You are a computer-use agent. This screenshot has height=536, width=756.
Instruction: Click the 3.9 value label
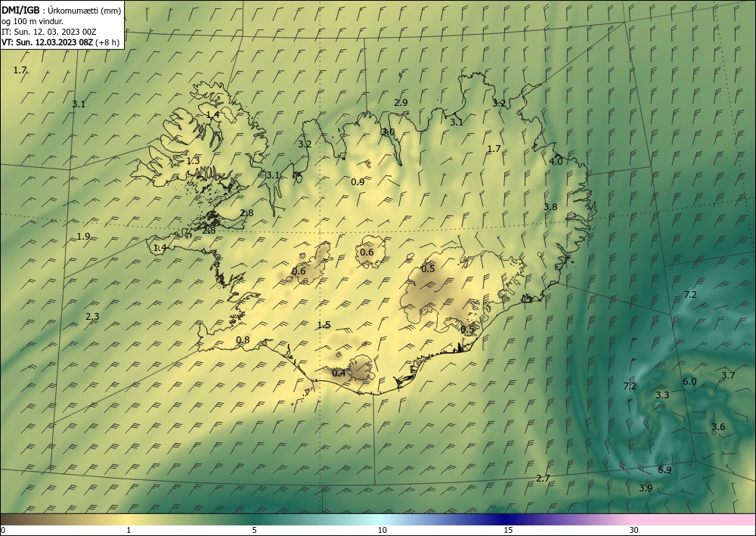[646, 488]
